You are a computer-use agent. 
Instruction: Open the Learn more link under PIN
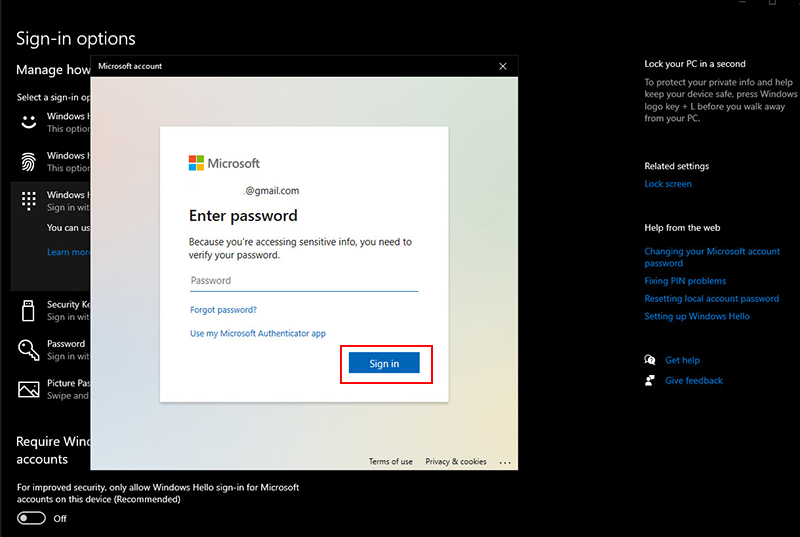pos(68,252)
